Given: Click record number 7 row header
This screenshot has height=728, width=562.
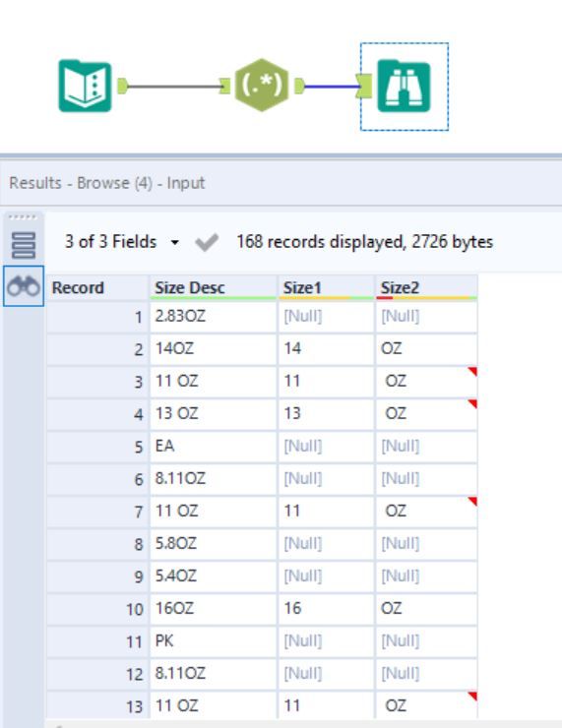Looking at the screenshot, I should 97,512.
